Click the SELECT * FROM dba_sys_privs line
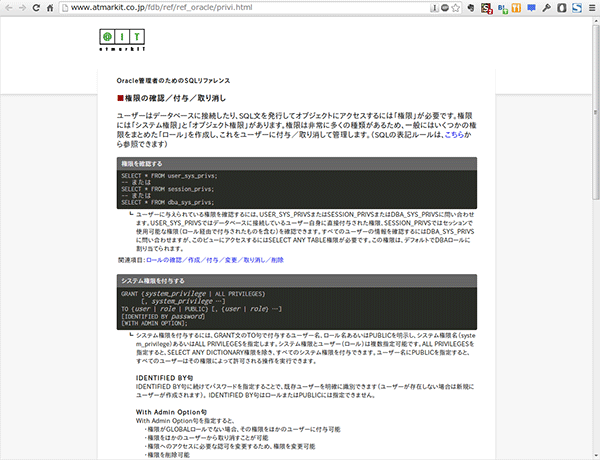Viewport: 600px width, 460px height. [168, 202]
